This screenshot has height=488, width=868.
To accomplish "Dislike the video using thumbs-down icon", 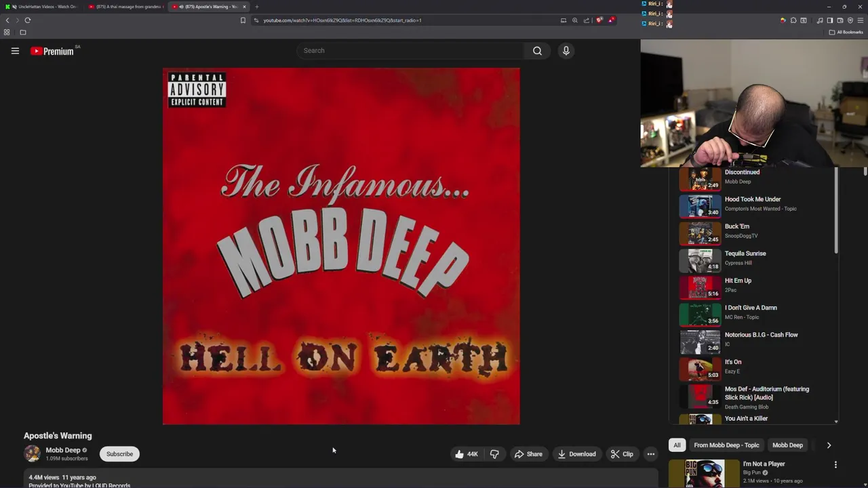I will [494, 454].
